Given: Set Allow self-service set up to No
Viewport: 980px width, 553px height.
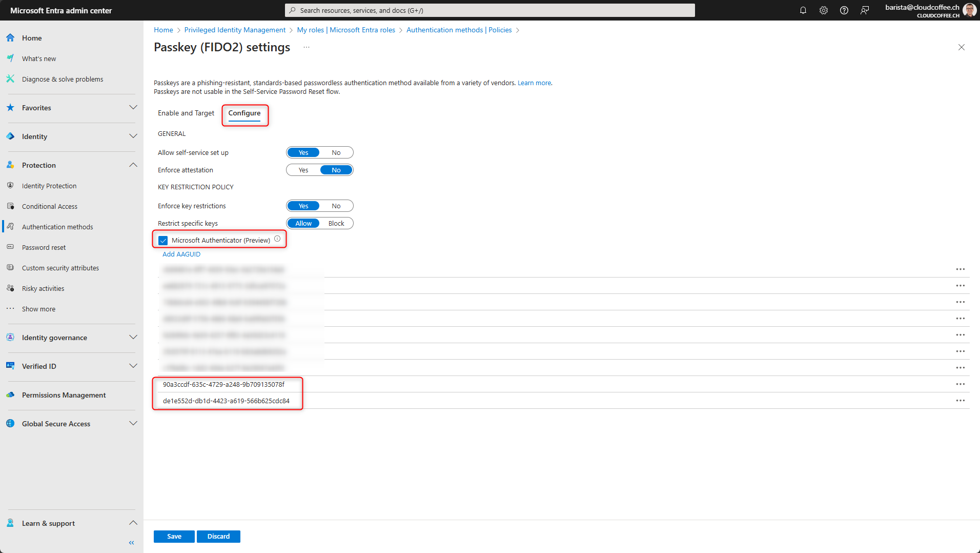Looking at the screenshot, I should point(336,153).
